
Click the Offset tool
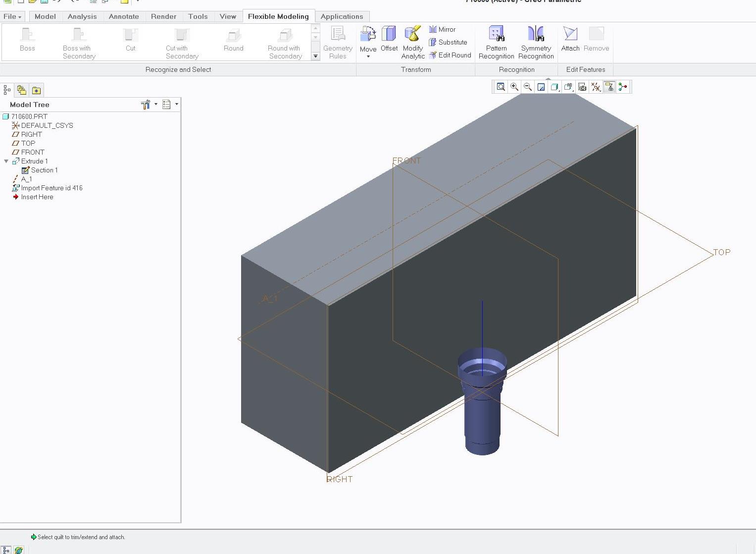click(x=389, y=39)
